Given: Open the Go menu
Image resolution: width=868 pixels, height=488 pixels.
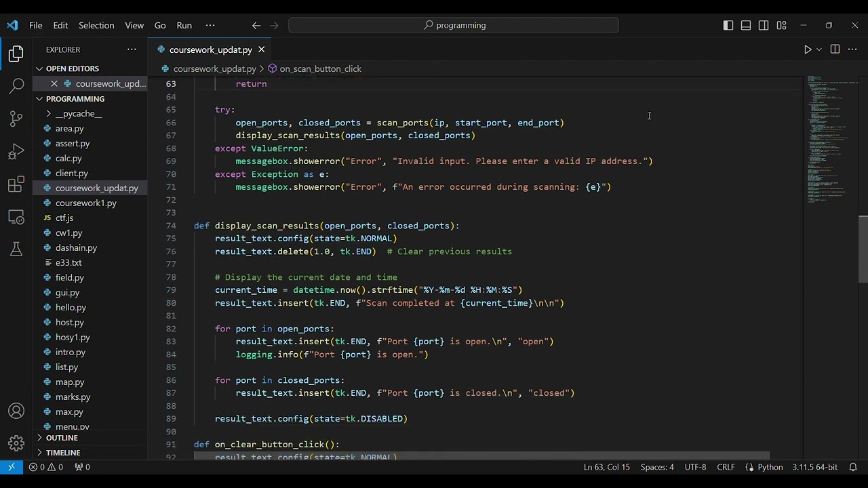Looking at the screenshot, I should point(160,25).
